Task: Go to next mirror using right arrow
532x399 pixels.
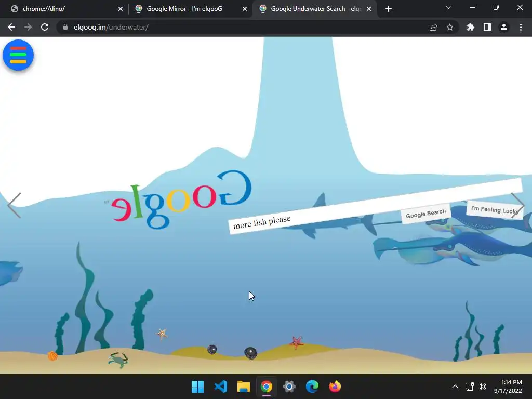Action: (518, 205)
